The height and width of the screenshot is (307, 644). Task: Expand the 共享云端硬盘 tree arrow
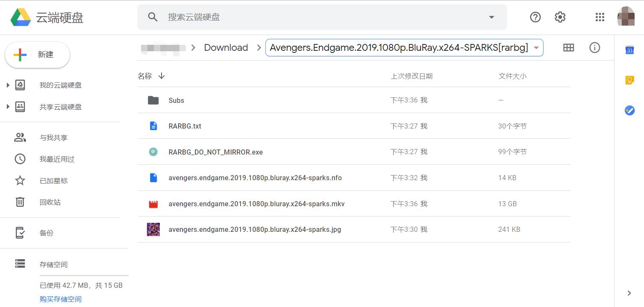[8, 107]
